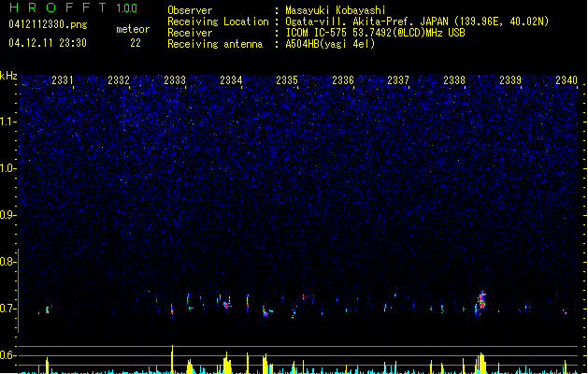Click the 2336 time marker

click(x=343, y=80)
